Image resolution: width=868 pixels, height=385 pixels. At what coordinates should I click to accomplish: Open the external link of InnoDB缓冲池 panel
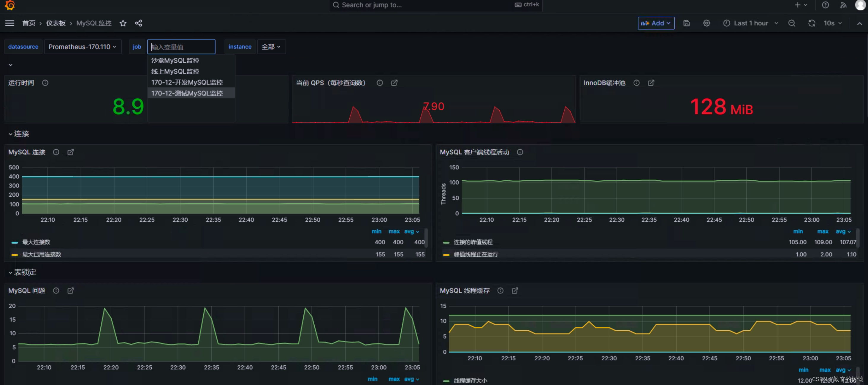tap(651, 83)
